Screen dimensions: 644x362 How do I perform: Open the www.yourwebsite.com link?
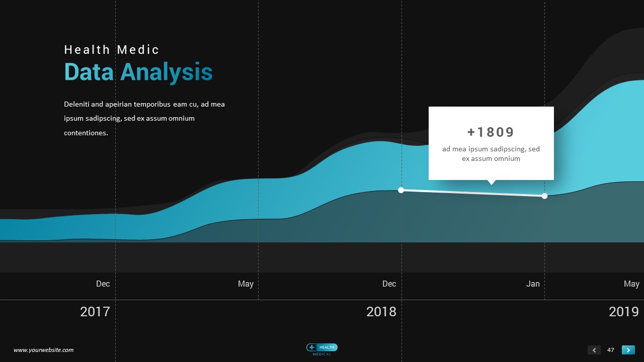click(x=44, y=350)
